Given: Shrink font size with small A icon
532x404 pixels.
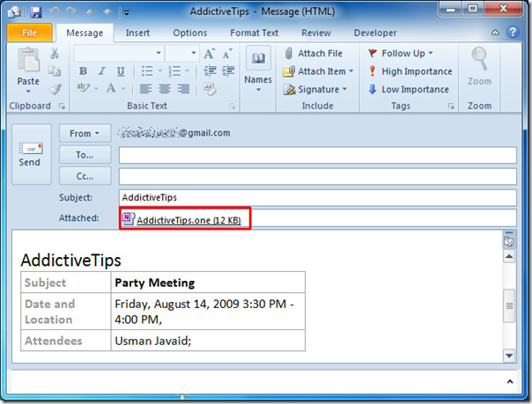Looking at the screenshot, I should click(227, 54).
